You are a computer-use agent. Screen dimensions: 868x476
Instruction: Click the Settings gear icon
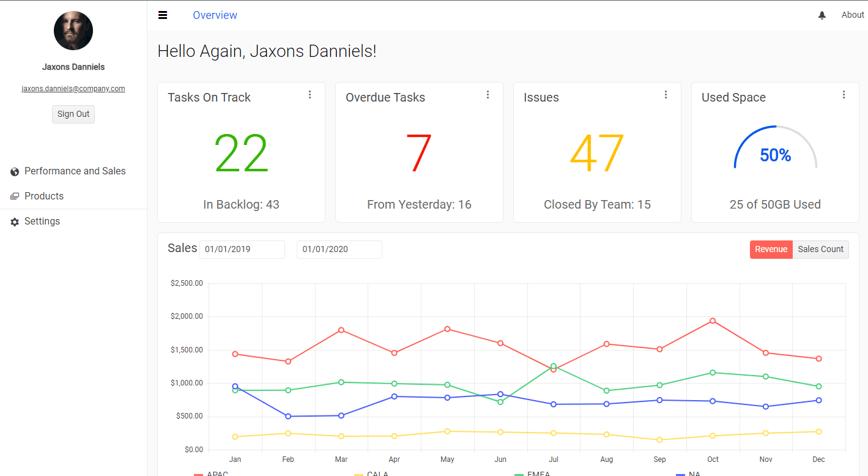click(x=15, y=222)
